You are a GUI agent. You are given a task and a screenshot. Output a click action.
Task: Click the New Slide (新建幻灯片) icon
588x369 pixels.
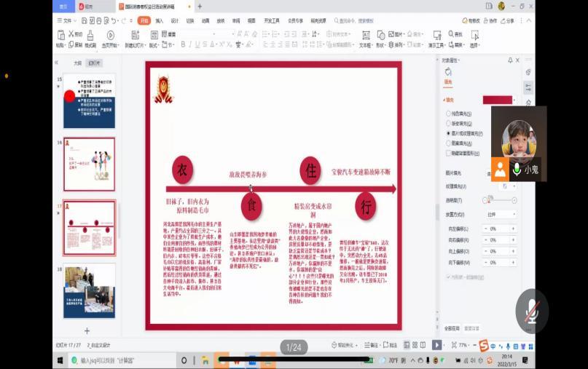click(133, 35)
